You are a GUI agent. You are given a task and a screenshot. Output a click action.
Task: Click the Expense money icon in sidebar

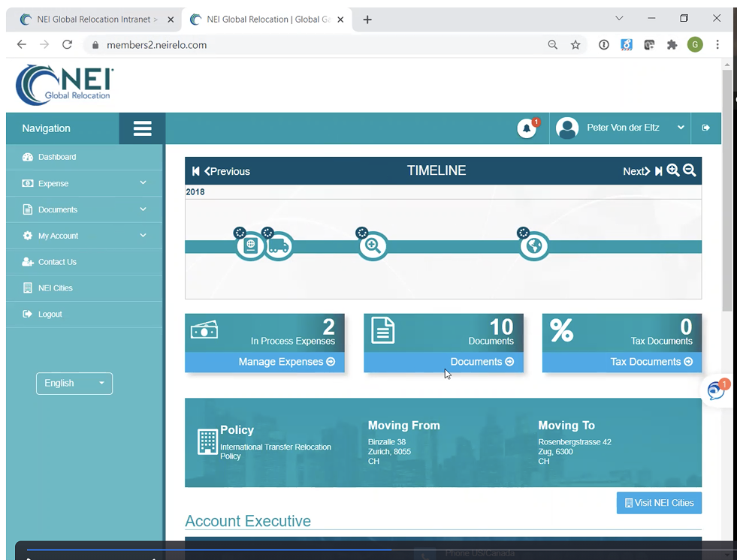(28, 183)
